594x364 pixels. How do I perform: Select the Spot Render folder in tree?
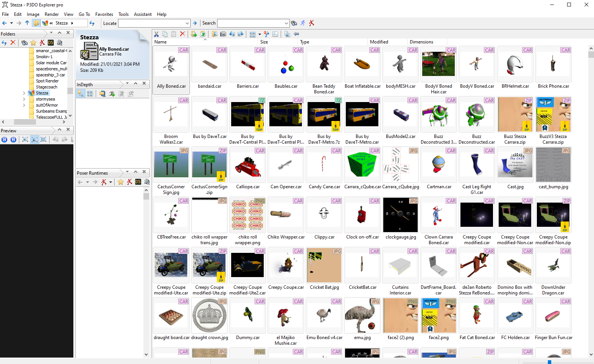47,81
